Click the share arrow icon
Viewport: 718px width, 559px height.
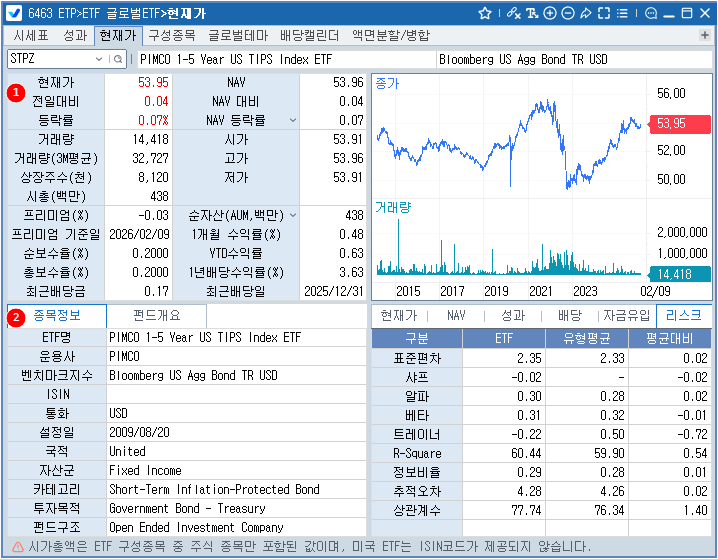pos(585,13)
